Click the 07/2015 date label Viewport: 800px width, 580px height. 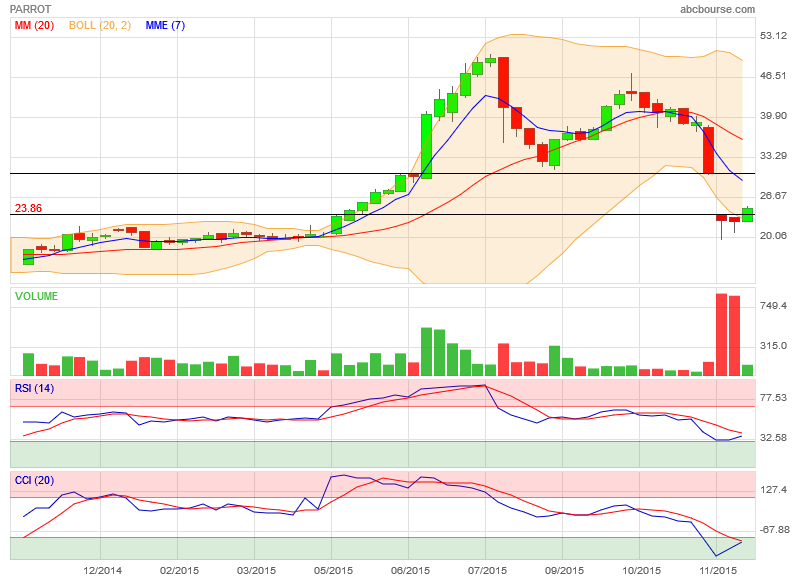coord(487,570)
